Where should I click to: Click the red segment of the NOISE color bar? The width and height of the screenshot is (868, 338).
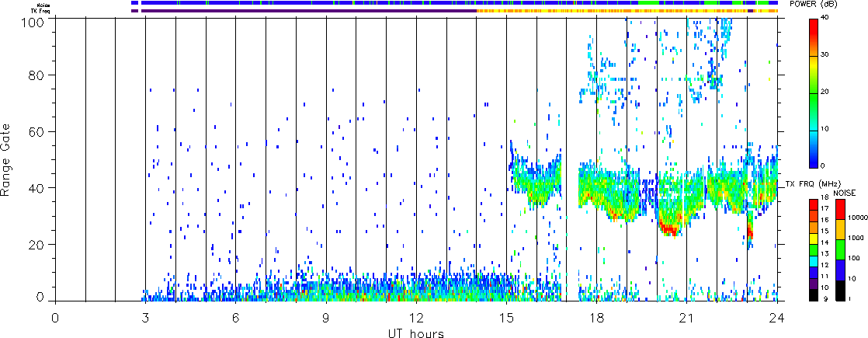click(840, 209)
